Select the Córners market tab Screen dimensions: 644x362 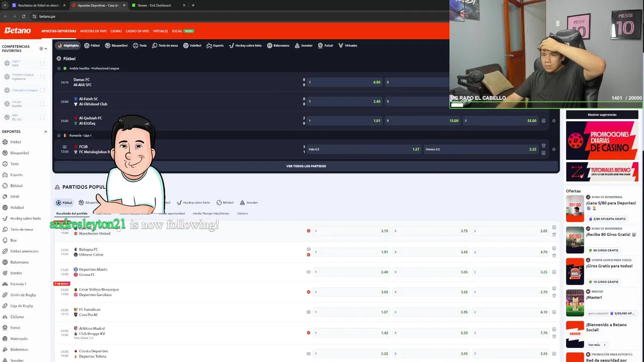coord(242,214)
